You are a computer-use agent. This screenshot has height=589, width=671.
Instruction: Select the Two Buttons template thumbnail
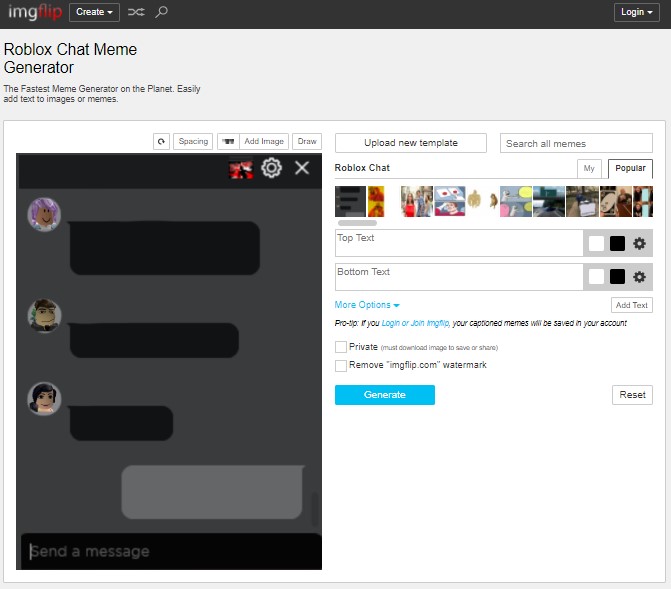point(450,202)
